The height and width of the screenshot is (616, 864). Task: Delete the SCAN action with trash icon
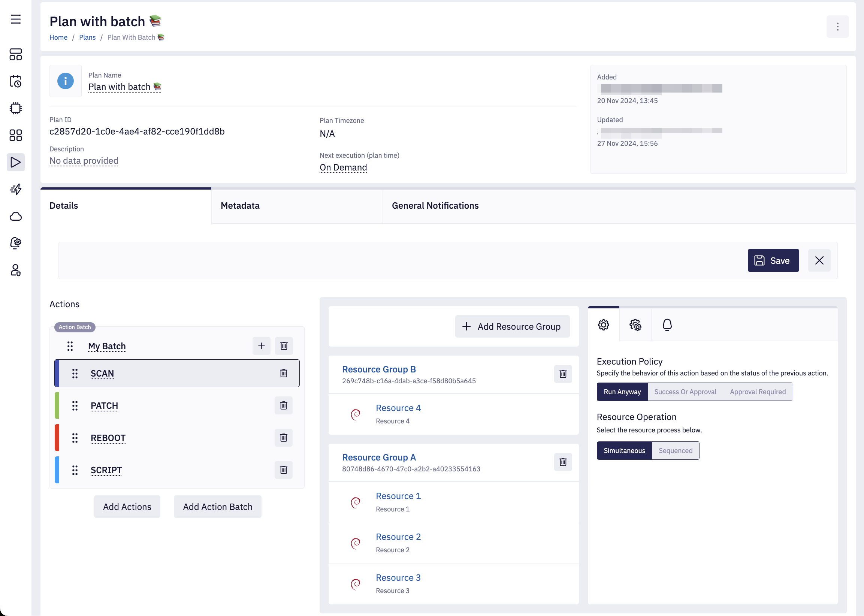(x=283, y=373)
